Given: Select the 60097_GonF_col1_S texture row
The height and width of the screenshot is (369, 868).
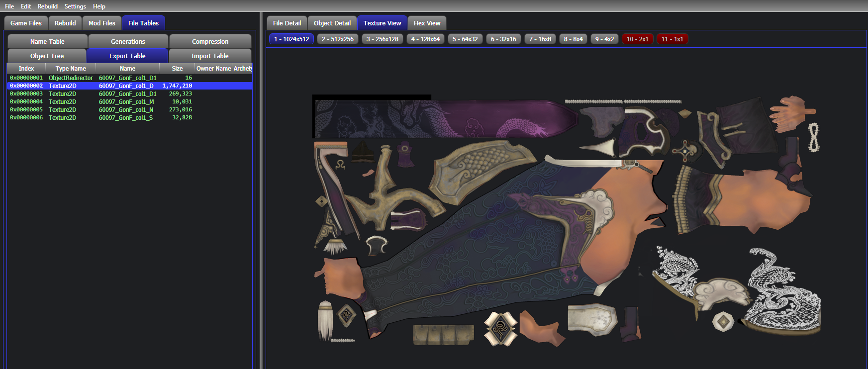Looking at the screenshot, I should pos(129,117).
